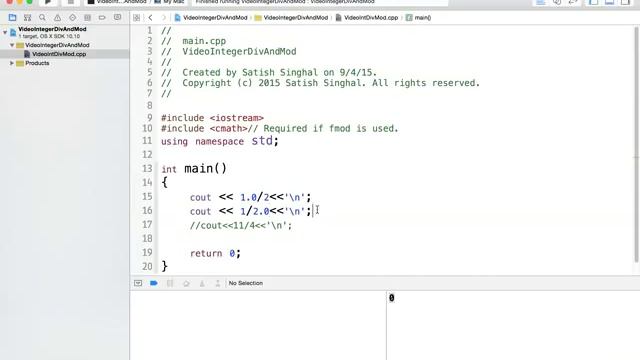Open the Find navigator magnifier icon
Viewport: 640px width, 360px height.
42,18
